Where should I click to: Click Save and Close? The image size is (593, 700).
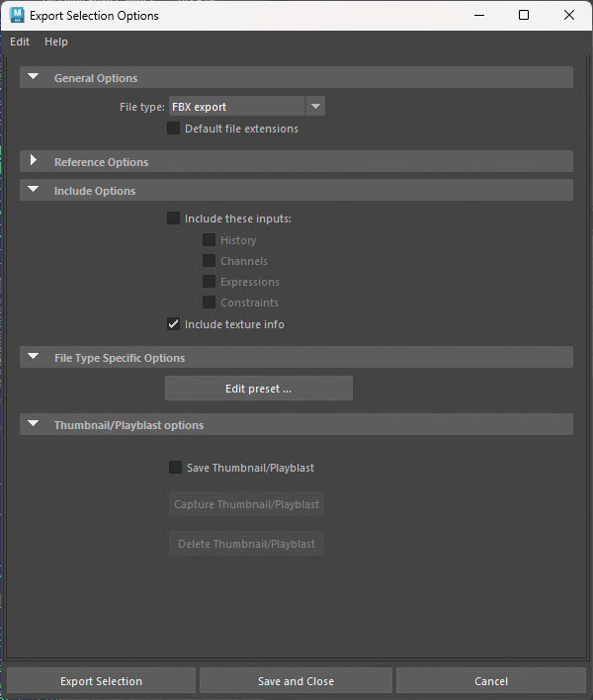tap(296, 681)
